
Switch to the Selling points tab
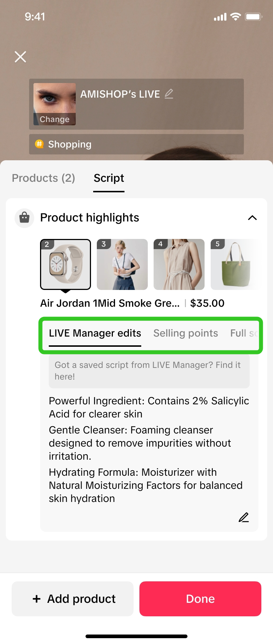[x=186, y=333]
